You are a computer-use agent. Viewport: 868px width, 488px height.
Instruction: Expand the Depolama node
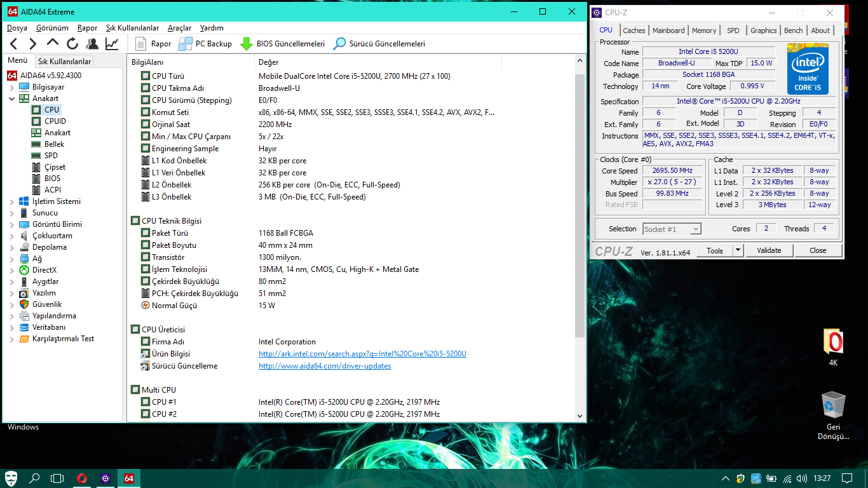coord(11,247)
